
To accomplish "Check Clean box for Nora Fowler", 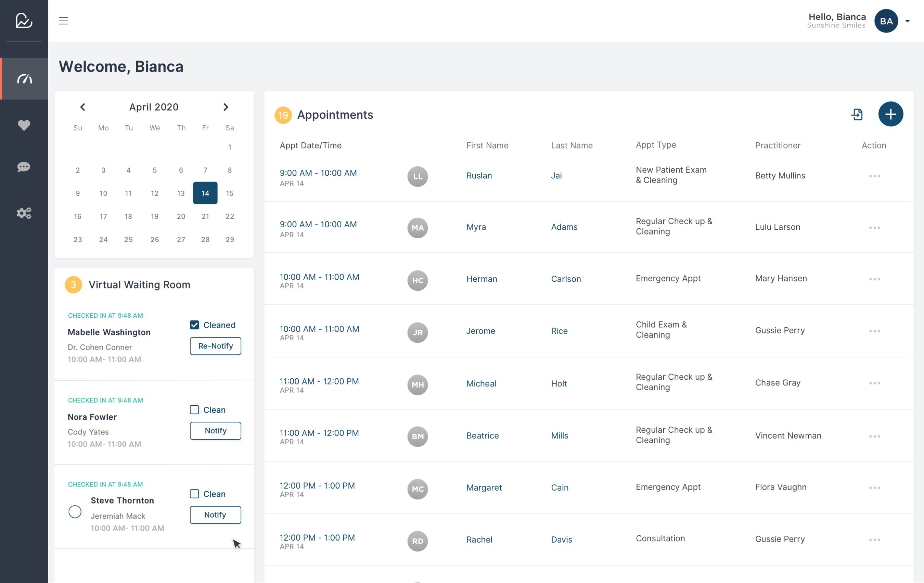I will [194, 409].
